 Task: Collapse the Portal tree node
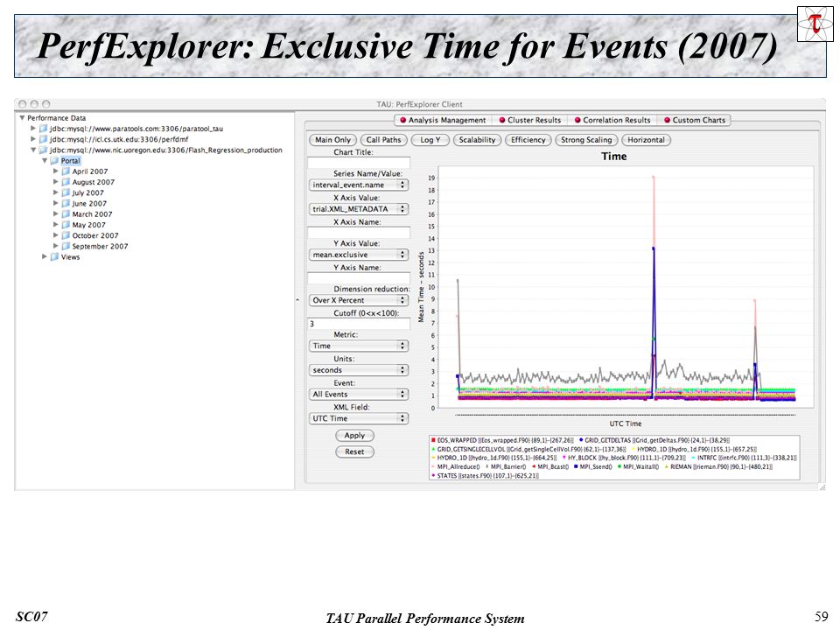pos(45,161)
